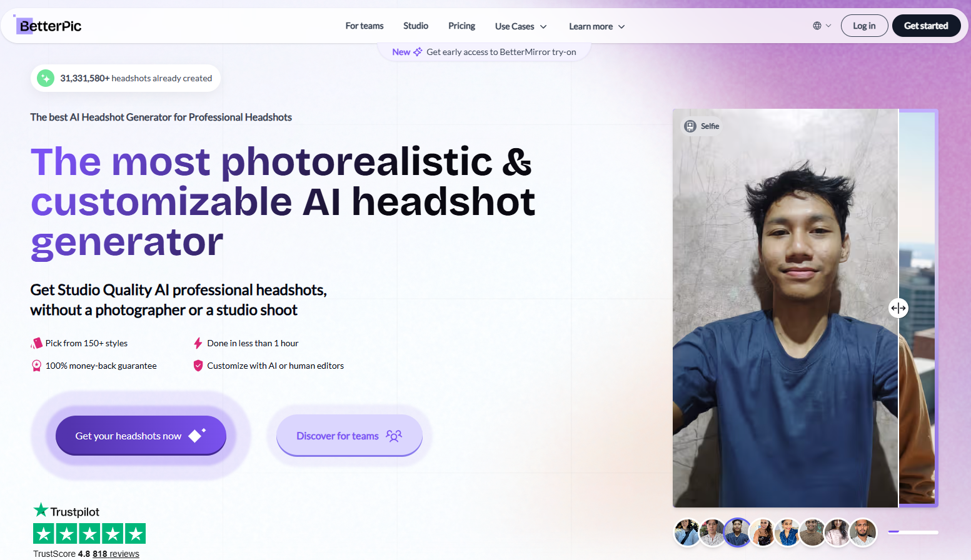
Task: Click the pink ticket icon for 150+ styles
Action: coord(36,343)
